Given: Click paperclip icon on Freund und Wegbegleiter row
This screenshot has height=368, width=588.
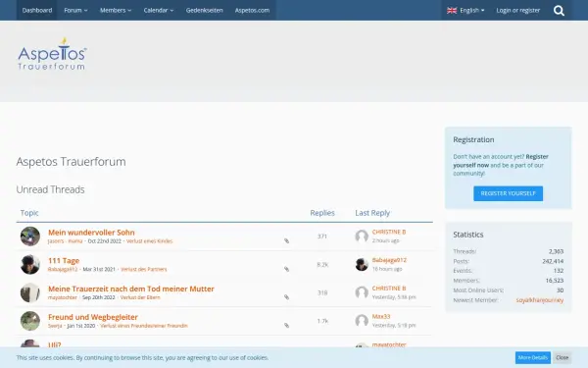Looking at the screenshot, I should click(x=286, y=326).
